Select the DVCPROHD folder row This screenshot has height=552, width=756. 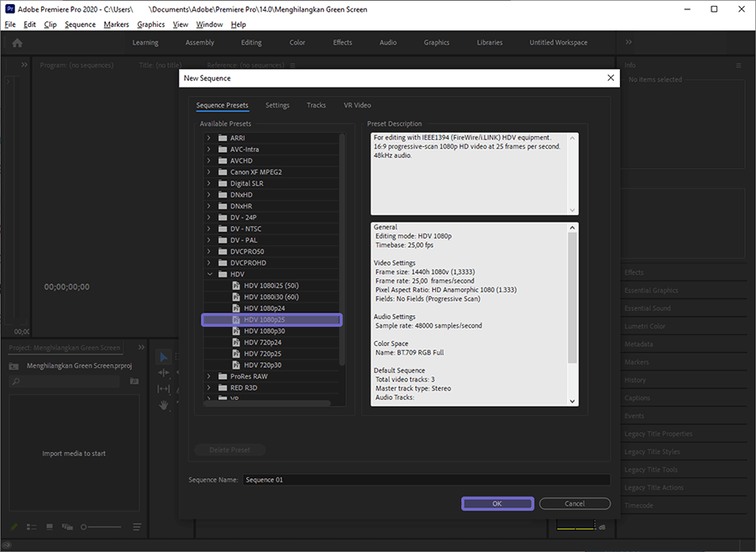point(271,263)
